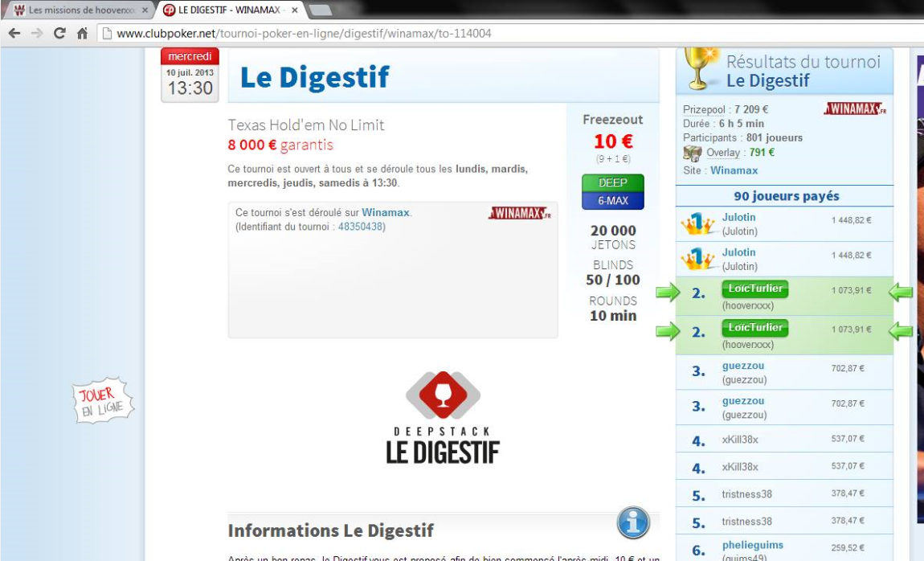Click the second Julotin crown icon
Screen dimensions: 924x561
tap(697, 259)
